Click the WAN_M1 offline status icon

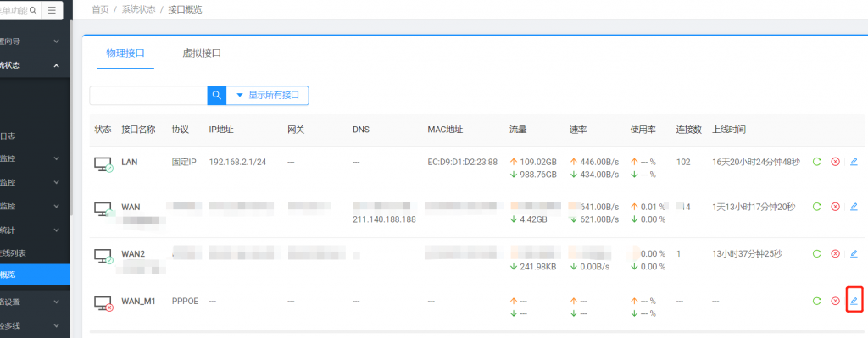[103, 304]
